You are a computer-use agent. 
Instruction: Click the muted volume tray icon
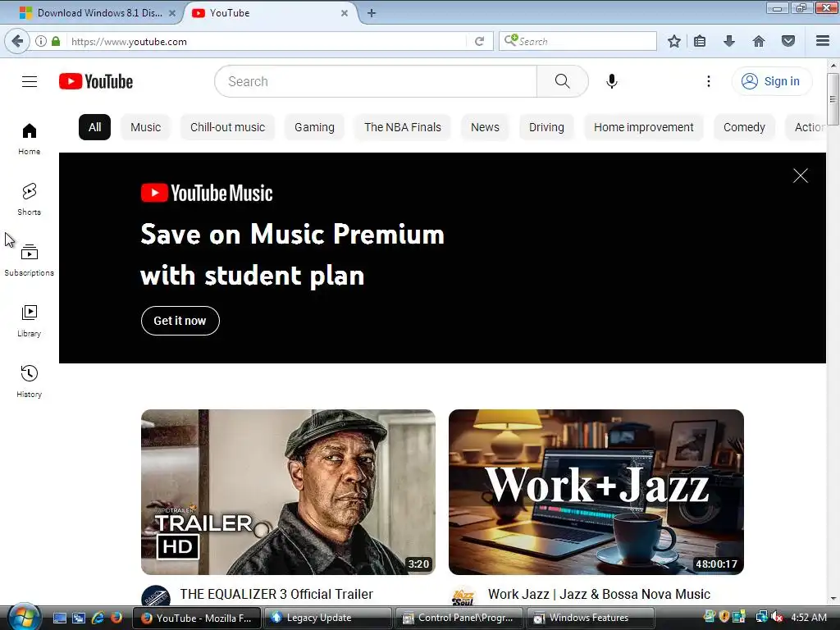coord(778,618)
